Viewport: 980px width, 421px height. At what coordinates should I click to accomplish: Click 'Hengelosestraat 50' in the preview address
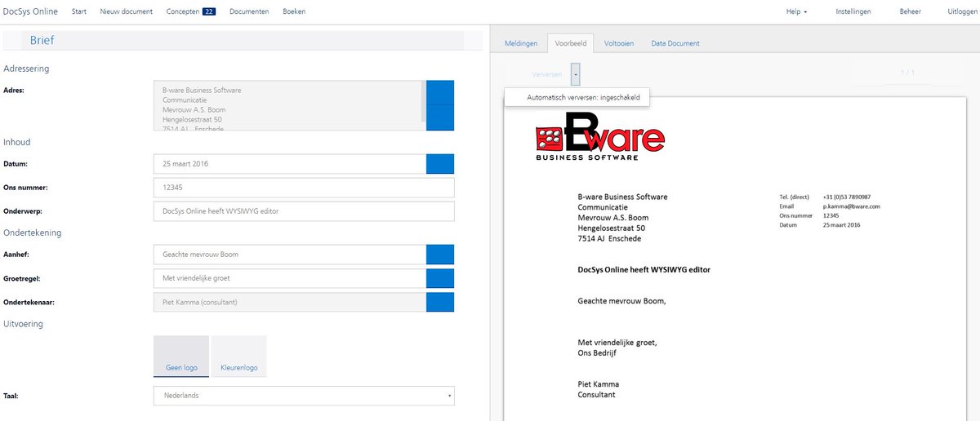coord(611,228)
